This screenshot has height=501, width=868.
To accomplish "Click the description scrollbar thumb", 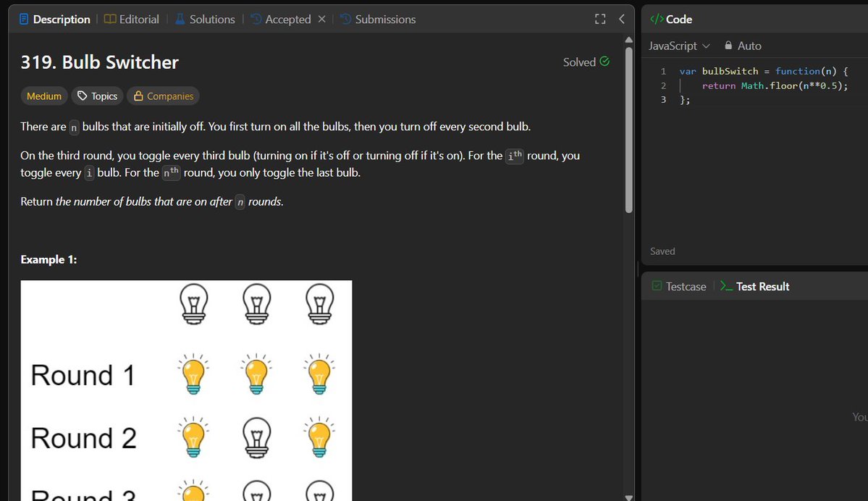I will coord(628,130).
